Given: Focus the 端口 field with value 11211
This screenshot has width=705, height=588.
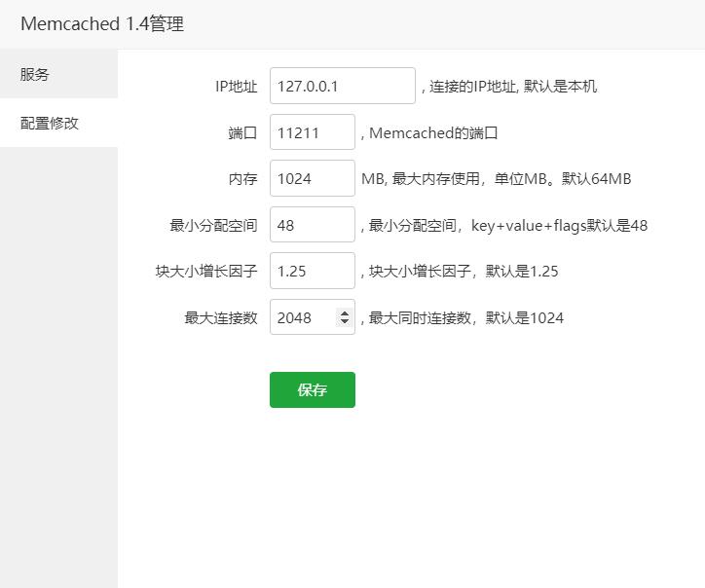Looking at the screenshot, I should pos(313,132).
